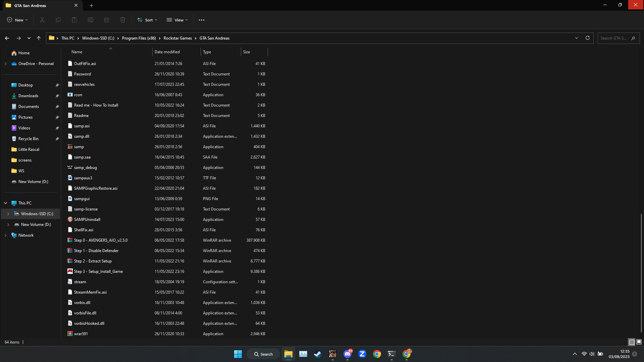Click the Search GTA San Andreas field
644x362 pixels.
[x=614, y=38]
